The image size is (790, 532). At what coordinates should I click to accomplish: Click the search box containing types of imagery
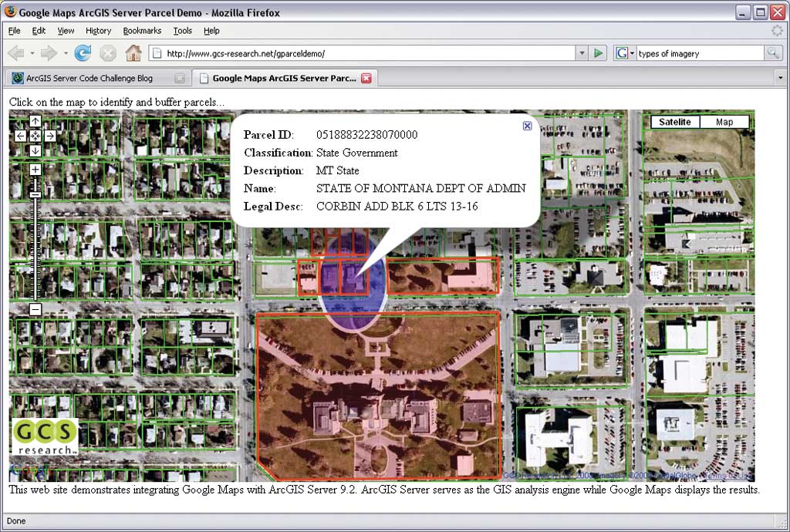pos(701,53)
